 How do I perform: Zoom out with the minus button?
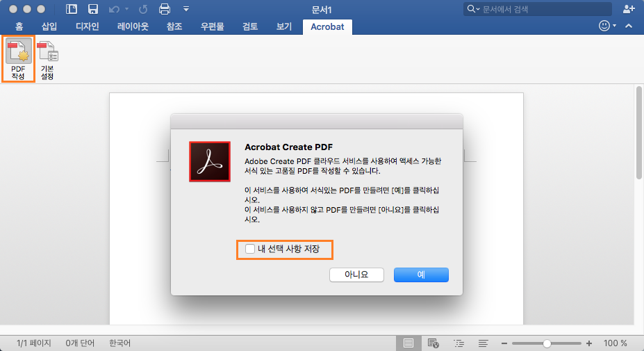[504, 343]
